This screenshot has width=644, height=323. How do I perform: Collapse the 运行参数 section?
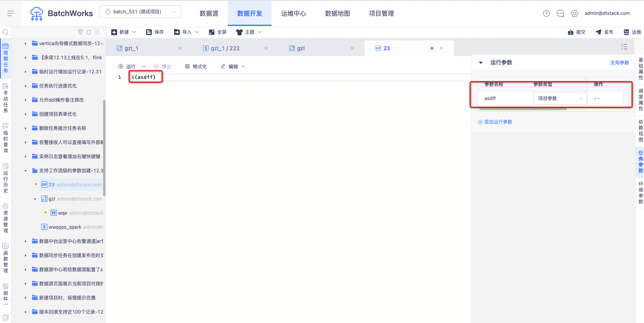click(x=481, y=63)
